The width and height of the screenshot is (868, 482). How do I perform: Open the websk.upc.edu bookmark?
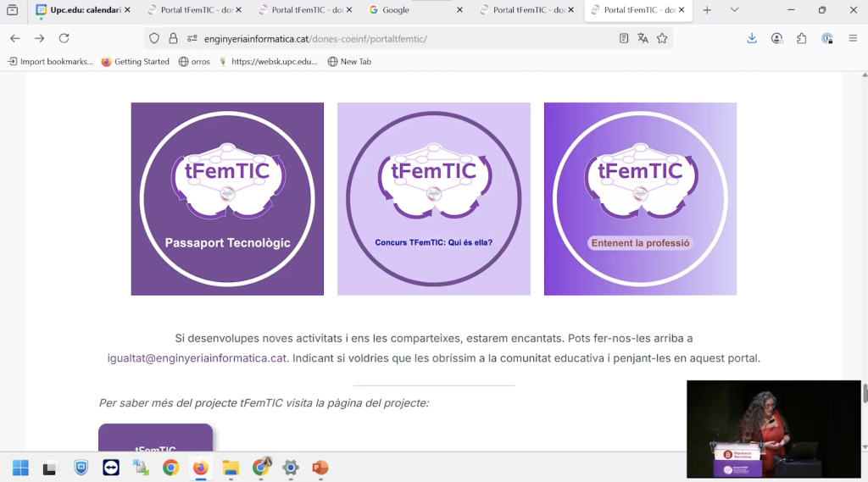269,62
